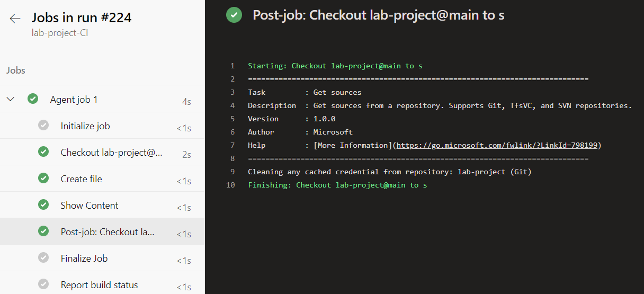This screenshot has height=294, width=644.
Task: Click the Author : Microsoft log line
Action: (300, 132)
